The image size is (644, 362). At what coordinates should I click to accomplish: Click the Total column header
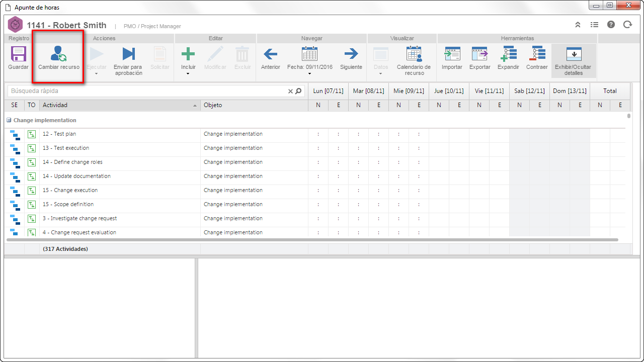(610, 91)
